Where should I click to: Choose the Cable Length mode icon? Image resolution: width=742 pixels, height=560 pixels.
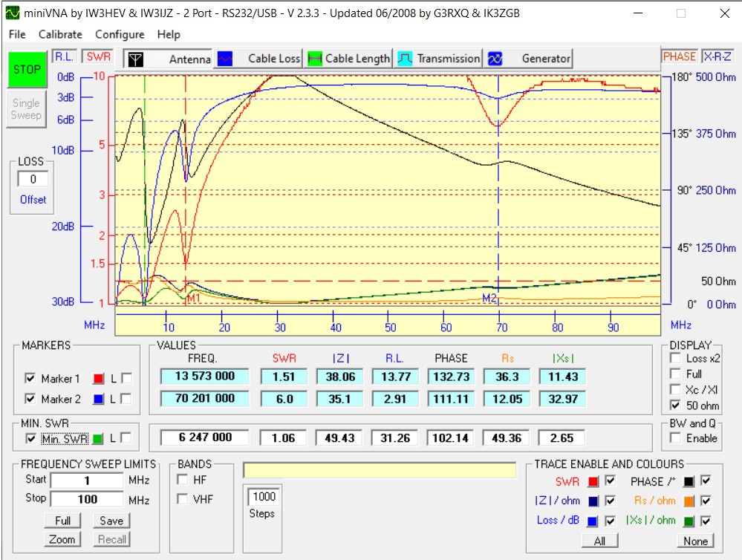pos(316,59)
